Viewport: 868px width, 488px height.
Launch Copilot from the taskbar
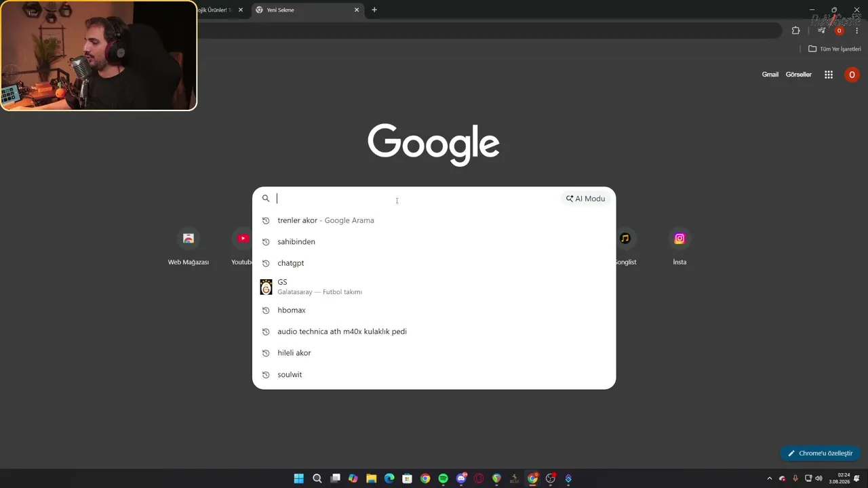click(x=353, y=479)
